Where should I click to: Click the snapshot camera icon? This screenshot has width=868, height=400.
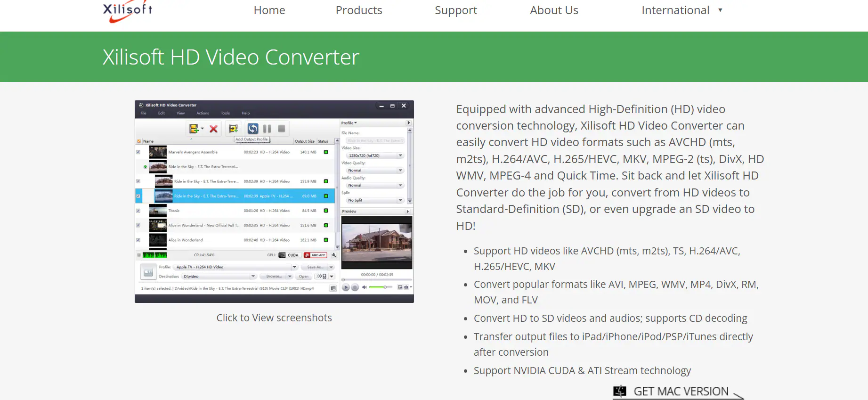406,287
